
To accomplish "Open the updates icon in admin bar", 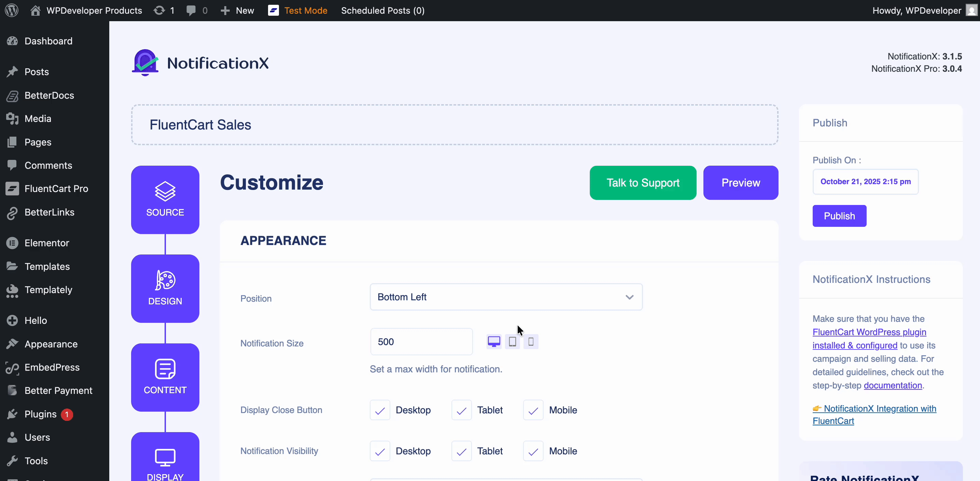I will click(164, 10).
